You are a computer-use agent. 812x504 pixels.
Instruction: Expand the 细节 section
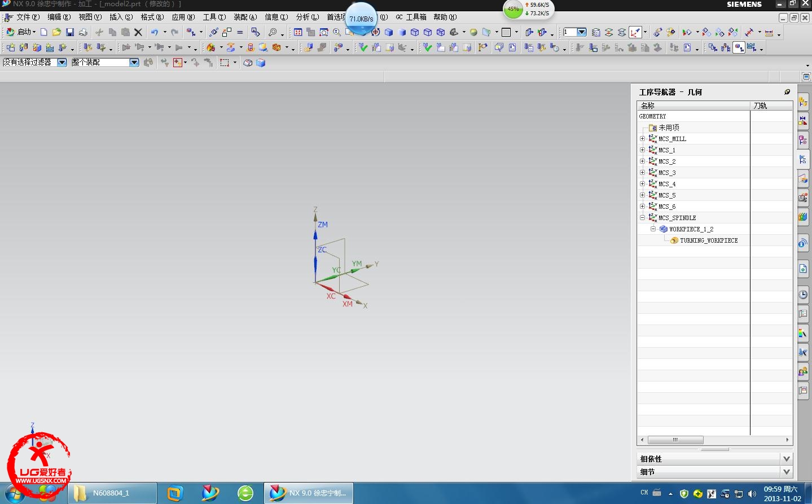[x=787, y=472]
